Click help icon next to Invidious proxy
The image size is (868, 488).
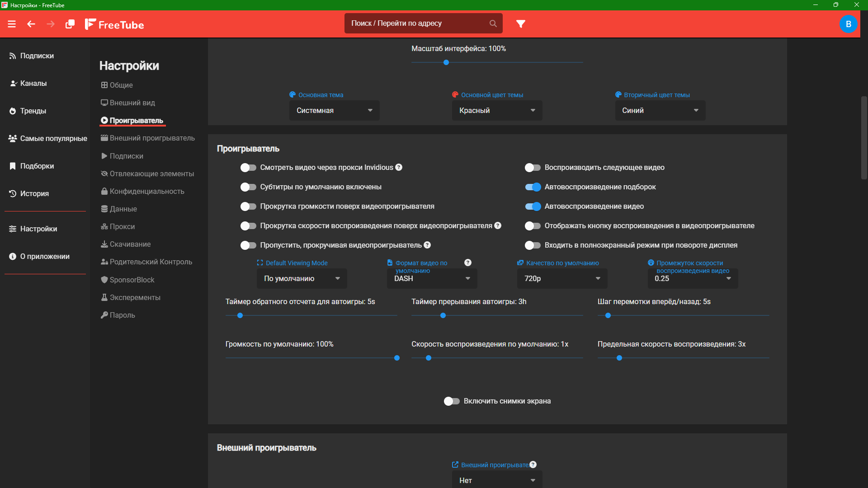[399, 167]
